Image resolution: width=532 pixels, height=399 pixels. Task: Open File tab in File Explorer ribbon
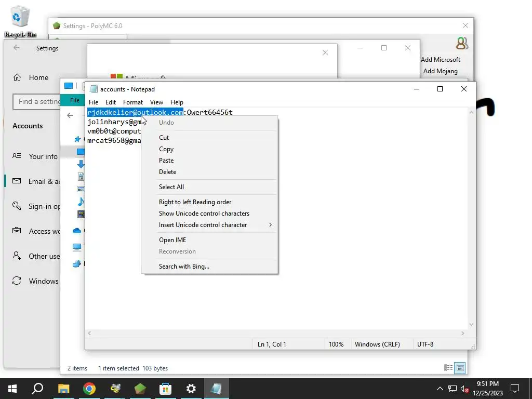pos(75,100)
